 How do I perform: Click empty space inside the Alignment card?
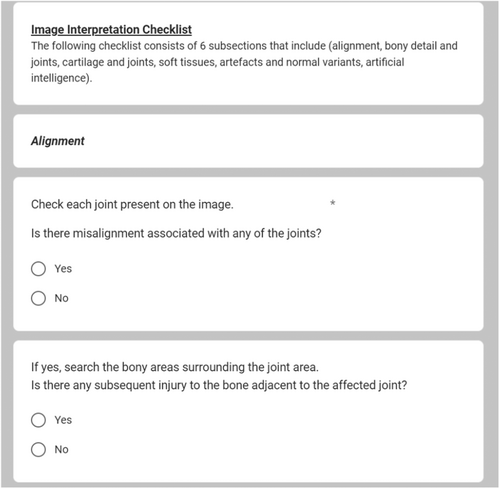[x=283, y=141]
